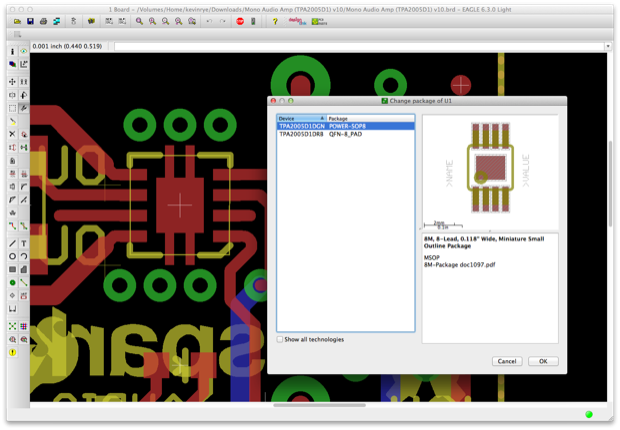Redo the last undone action
This screenshot has width=620, height=430.
223,21
